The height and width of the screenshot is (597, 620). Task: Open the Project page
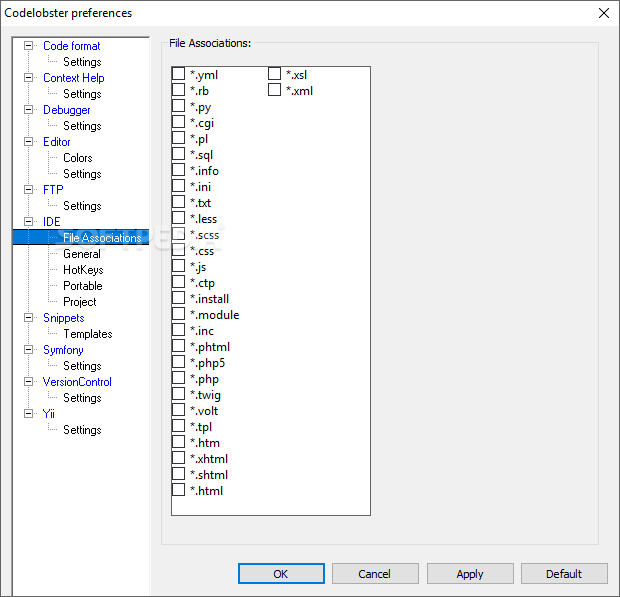[x=79, y=302]
